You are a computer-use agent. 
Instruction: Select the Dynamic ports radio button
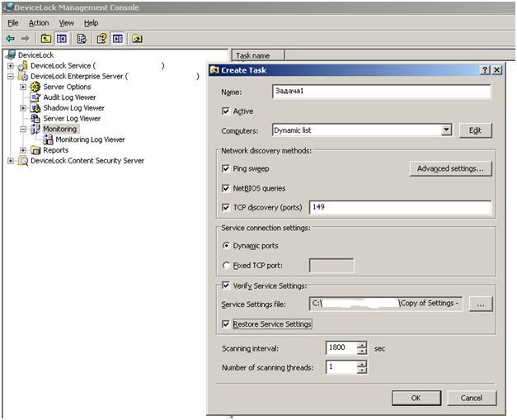tap(226, 246)
